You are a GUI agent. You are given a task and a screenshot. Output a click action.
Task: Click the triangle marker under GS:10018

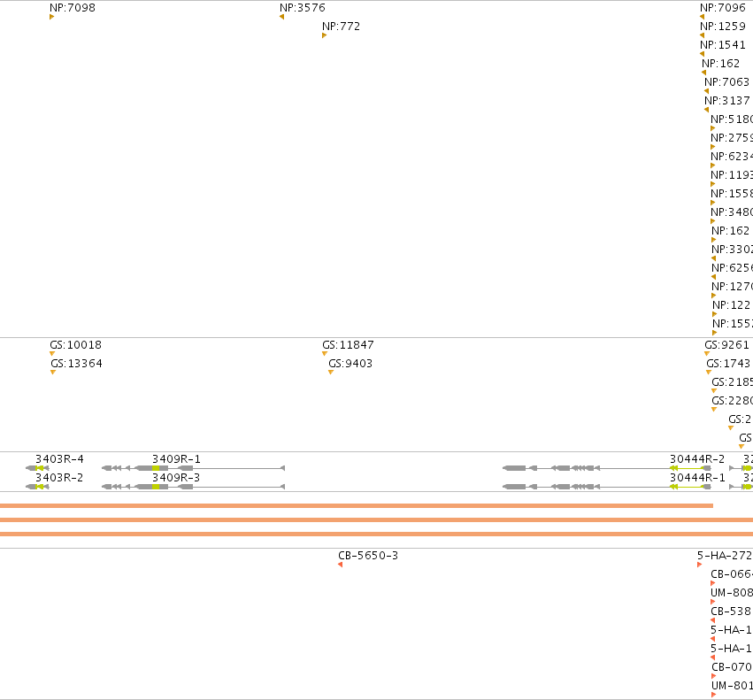click(52, 354)
